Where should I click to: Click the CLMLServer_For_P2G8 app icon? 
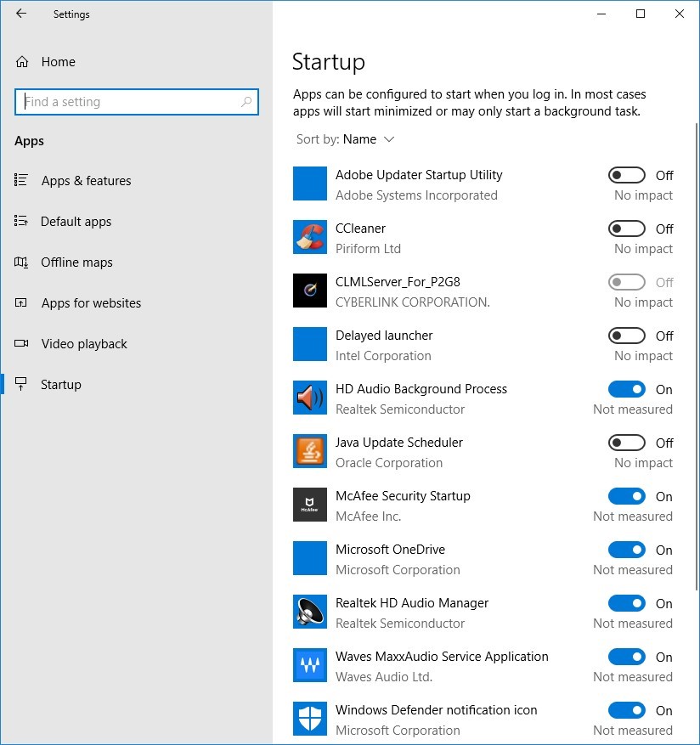pos(310,291)
